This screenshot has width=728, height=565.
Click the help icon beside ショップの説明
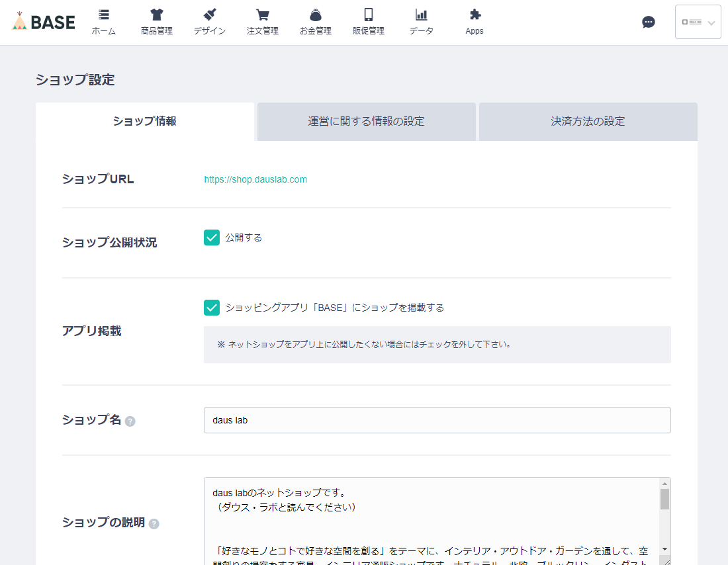click(154, 523)
